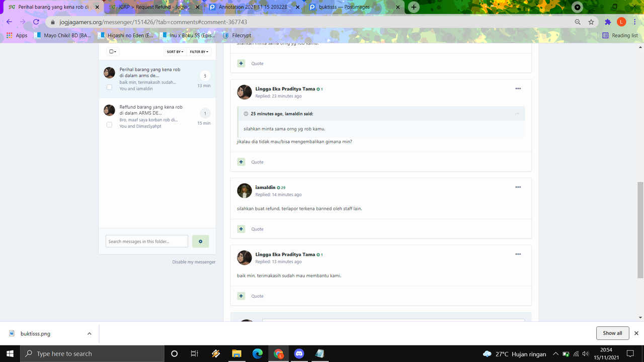
Task: Open Chrome's tab search dropdown
Action: coord(578,7)
